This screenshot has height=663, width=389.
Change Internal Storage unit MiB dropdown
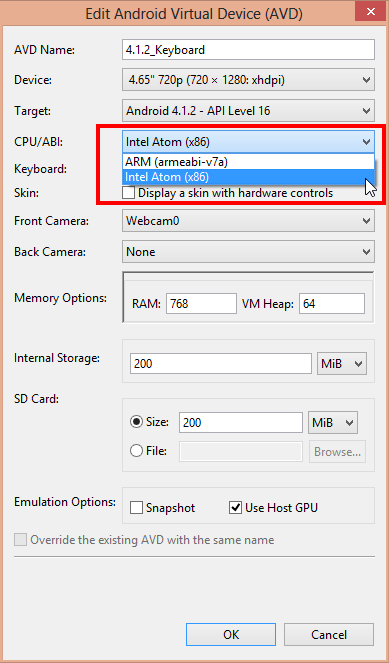pos(342,364)
